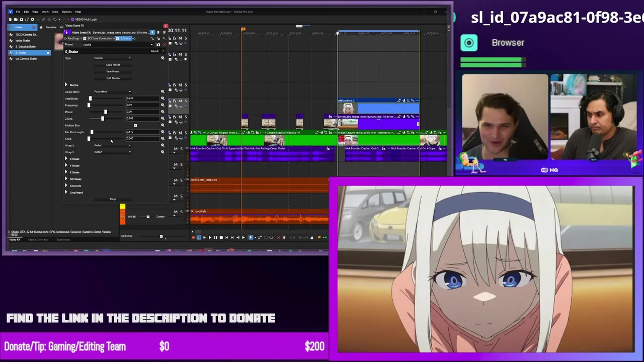Open the Style dropdown set to Normal

(113, 58)
